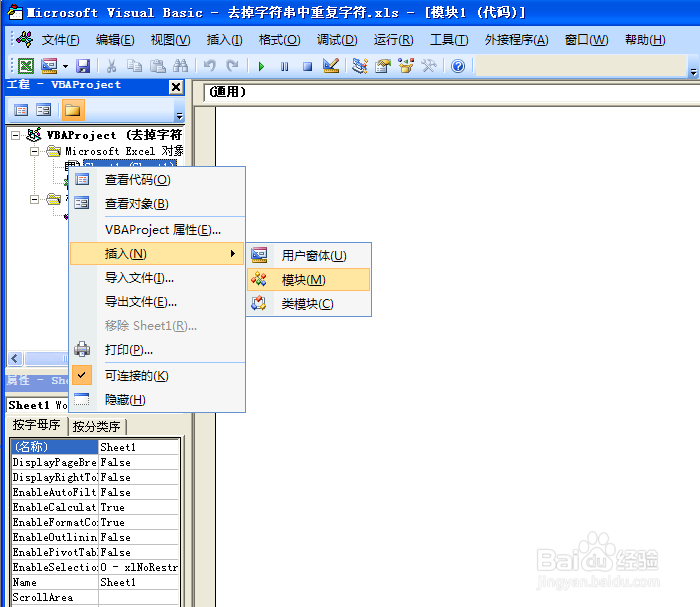The width and height of the screenshot is (700, 607).
Task: Open Properties Window toolbar icon
Action: [x=383, y=66]
